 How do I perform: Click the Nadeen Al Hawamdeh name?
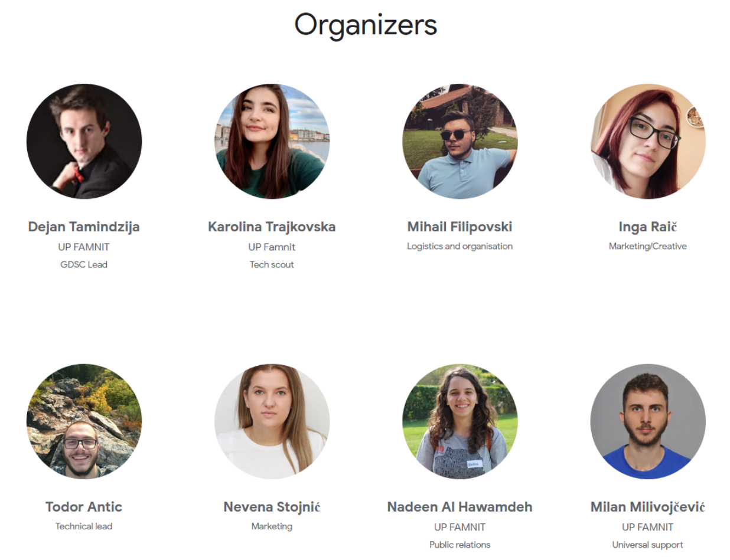pos(459,507)
